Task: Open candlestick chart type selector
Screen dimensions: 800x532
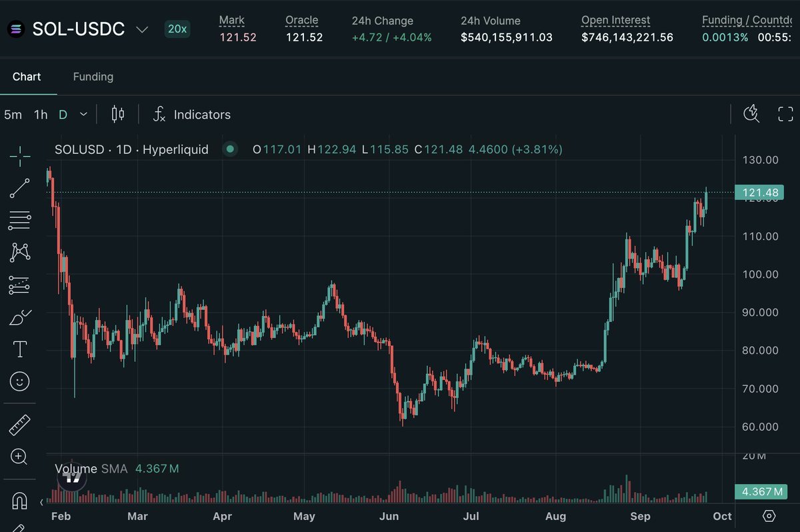Action: point(118,115)
